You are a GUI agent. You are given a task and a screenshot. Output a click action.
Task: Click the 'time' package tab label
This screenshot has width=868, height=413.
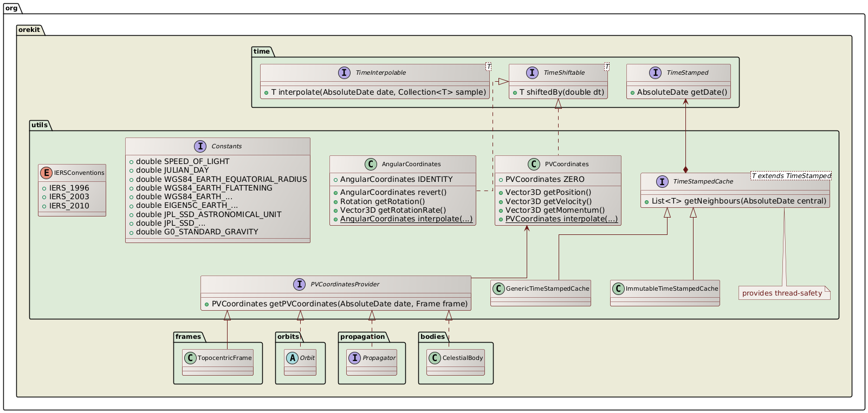262,51
